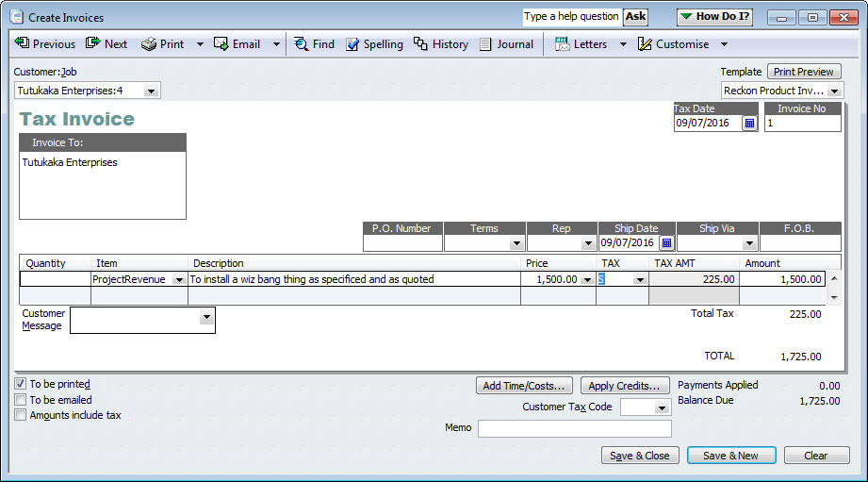Screen dimensions: 868x482
Task: Click the Print toolbar icon
Action: click(149, 44)
